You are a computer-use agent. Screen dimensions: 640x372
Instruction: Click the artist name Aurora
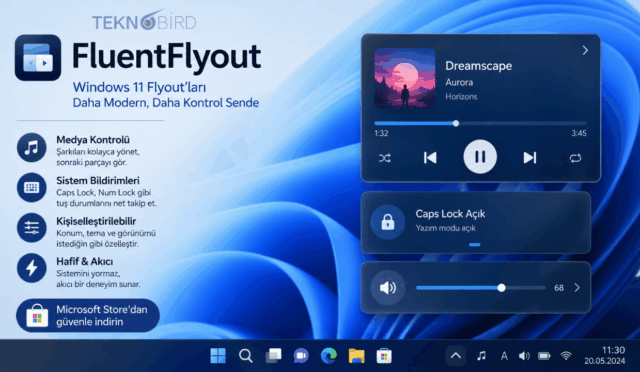[459, 82]
